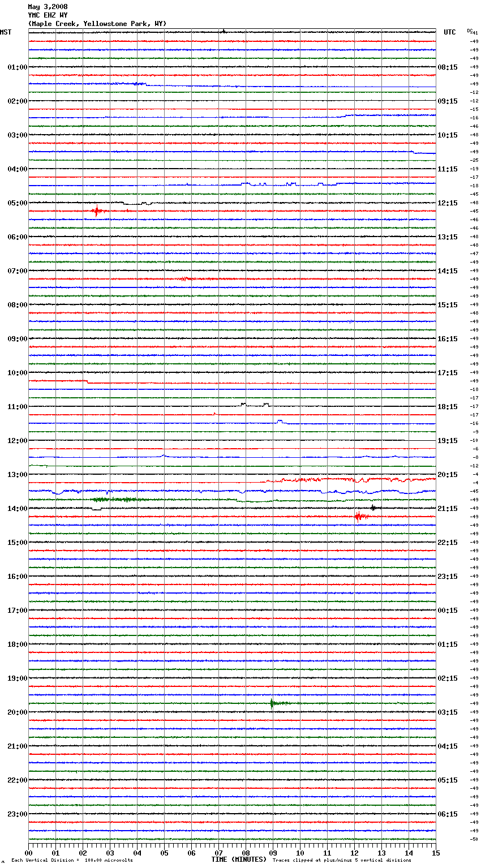
Task: Select the 07:00 MST row label
Action: 18,271
